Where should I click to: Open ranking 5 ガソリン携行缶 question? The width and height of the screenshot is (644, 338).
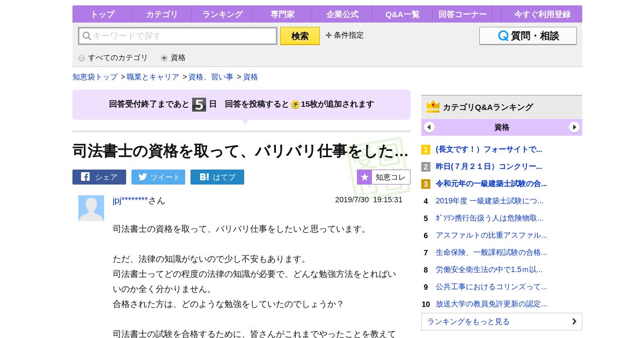pyautogui.click(x=489, y=218)
